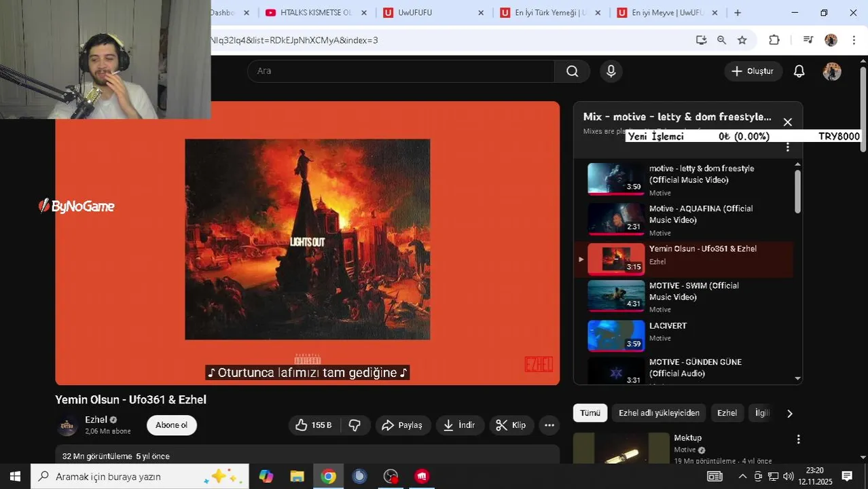This screenshot has height=489, width=868.
Task: Click the video player album art
Action: (307, 239)
